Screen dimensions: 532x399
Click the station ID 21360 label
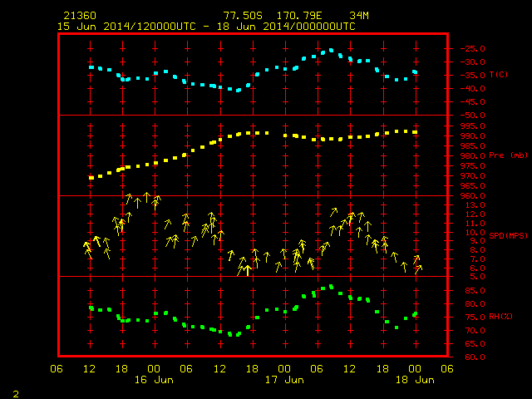80,16
